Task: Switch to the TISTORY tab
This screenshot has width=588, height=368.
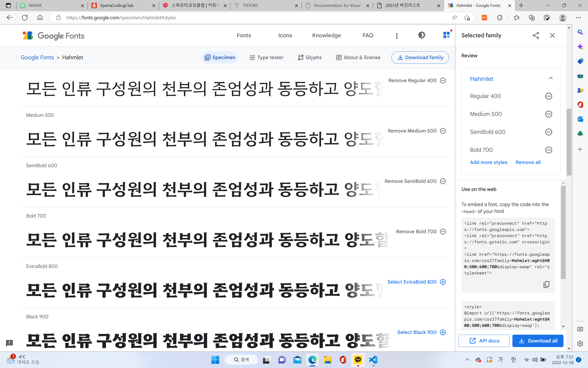Action: tap(266, 5)
